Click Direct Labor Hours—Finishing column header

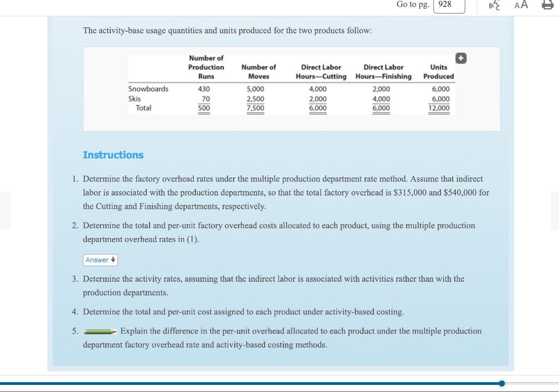[x=383, y=72]
